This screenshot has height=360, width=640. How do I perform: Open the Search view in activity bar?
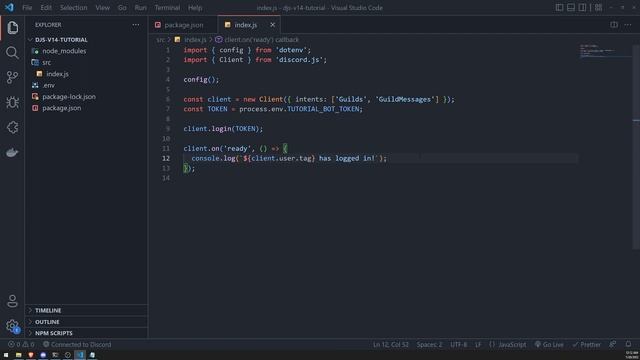click(12, 52)
